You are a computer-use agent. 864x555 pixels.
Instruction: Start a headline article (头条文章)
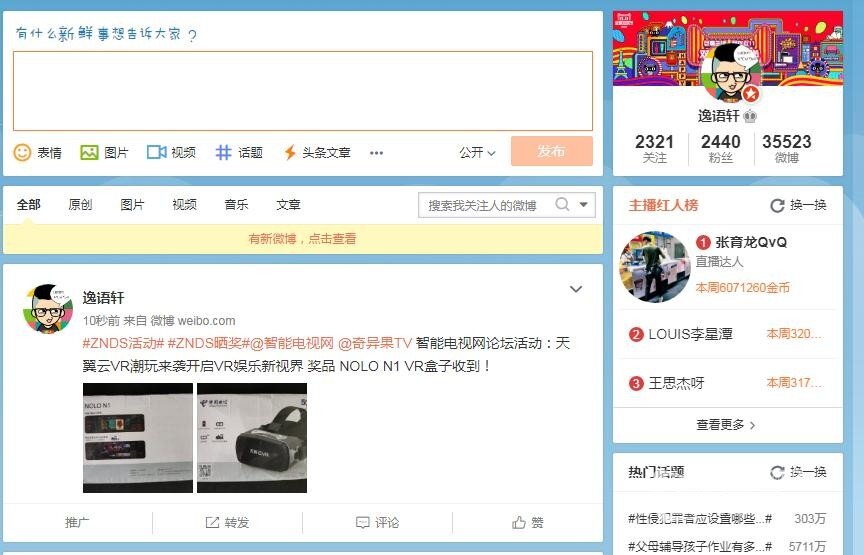(317, 152)
